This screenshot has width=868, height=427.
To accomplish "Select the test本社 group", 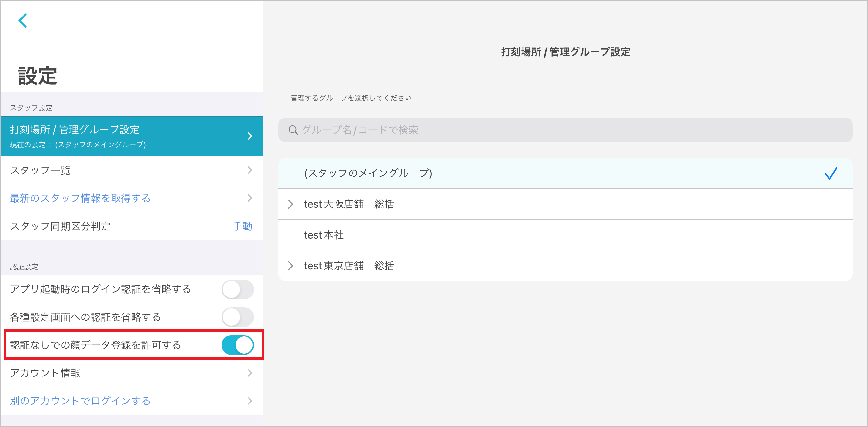I will pos(565,235).
